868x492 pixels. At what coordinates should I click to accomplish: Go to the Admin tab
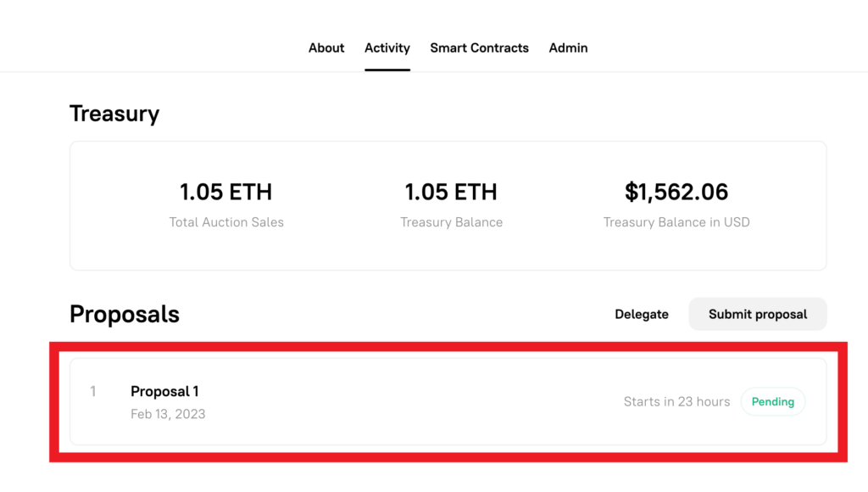568,48
